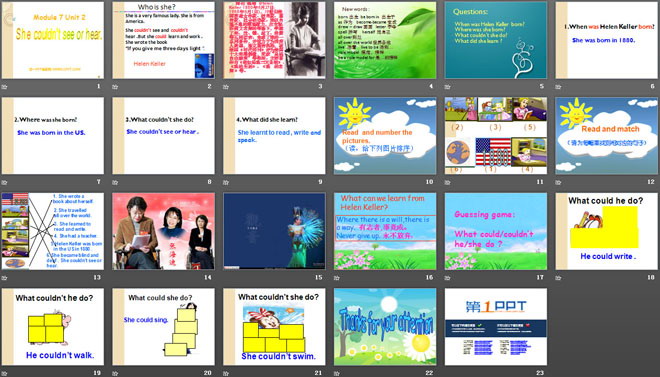Click slide number 17 label

coord(540,277)
